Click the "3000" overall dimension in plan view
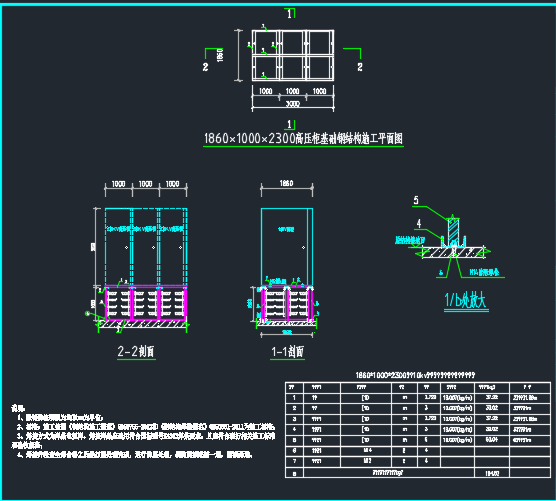 point(293,104)
